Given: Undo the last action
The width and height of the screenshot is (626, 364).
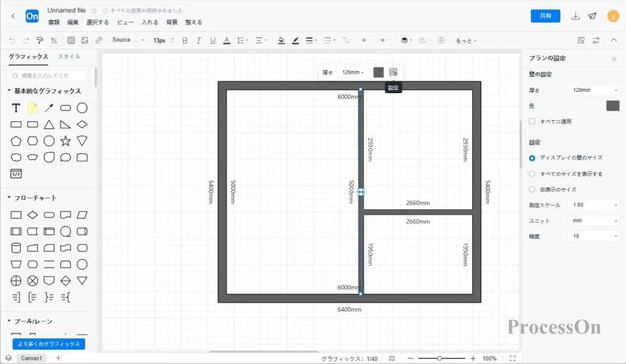Looking at the screenshot, I should (12, 40).
